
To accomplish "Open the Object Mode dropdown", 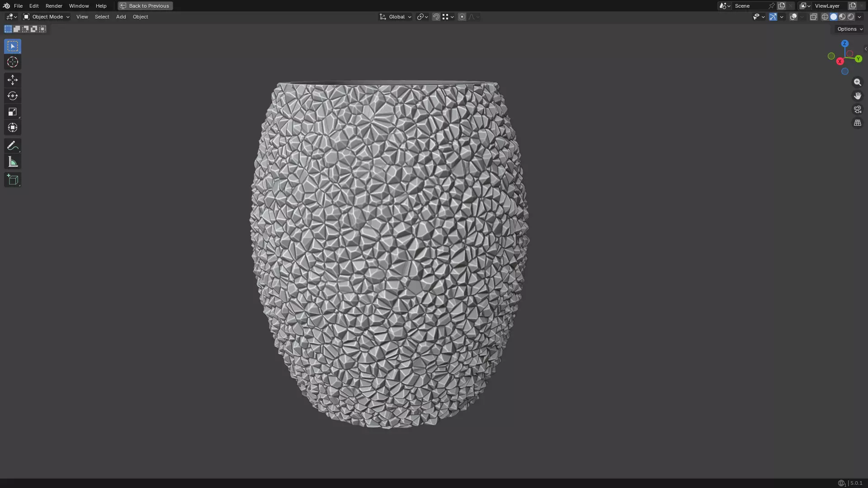I will tap(46, 17).
